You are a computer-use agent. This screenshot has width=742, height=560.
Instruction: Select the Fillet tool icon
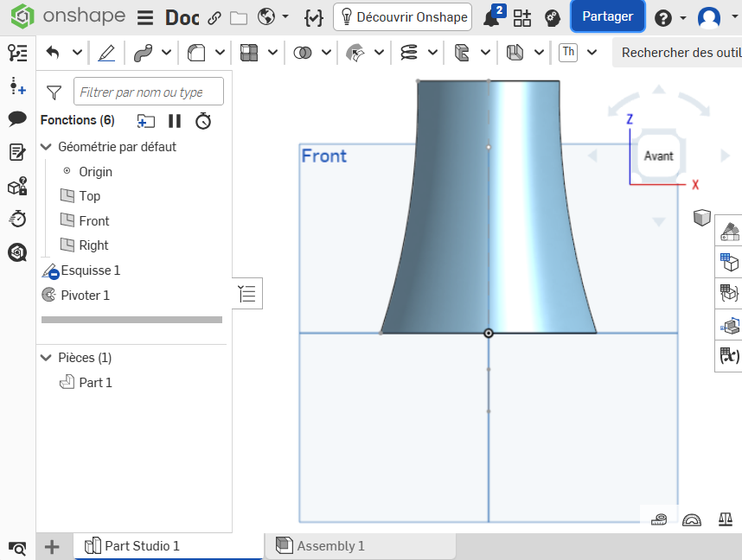pos(196,52)
